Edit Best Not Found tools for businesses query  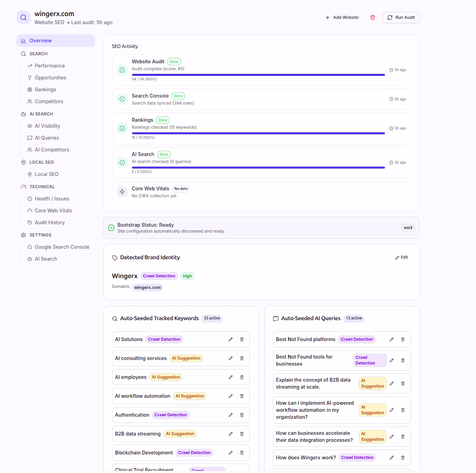click(x=392, y=361)
